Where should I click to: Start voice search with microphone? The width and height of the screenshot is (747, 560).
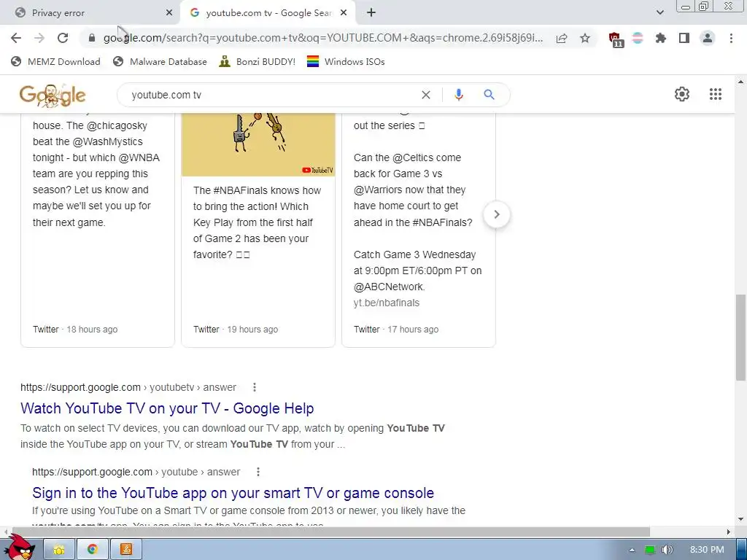tap(459, 95)
